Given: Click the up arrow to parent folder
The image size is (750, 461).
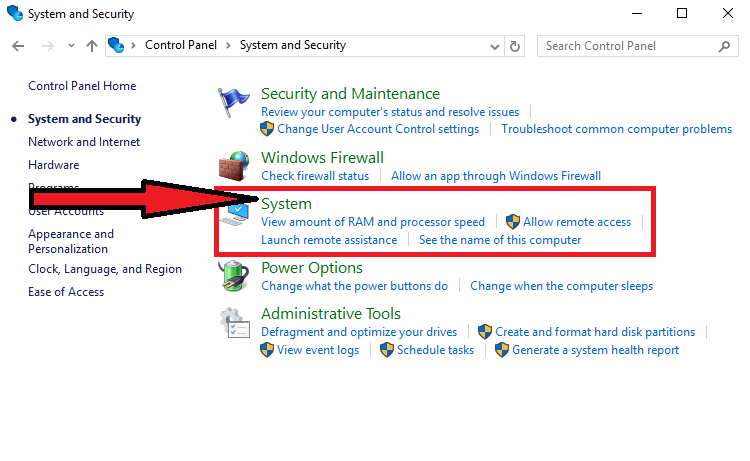Looking at the screenshot, I should coord(91,46).
